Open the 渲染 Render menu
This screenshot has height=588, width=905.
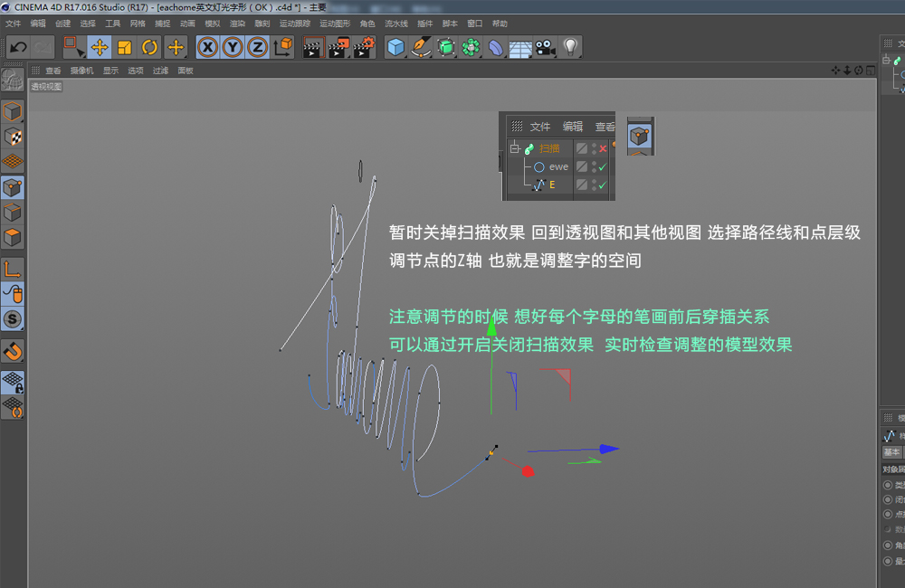pos(237,24)
